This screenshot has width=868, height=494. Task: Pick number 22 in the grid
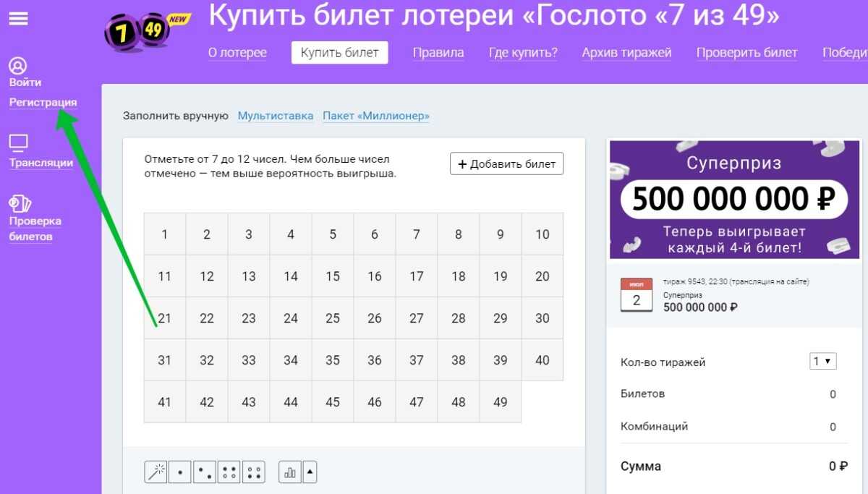[207, 318]
